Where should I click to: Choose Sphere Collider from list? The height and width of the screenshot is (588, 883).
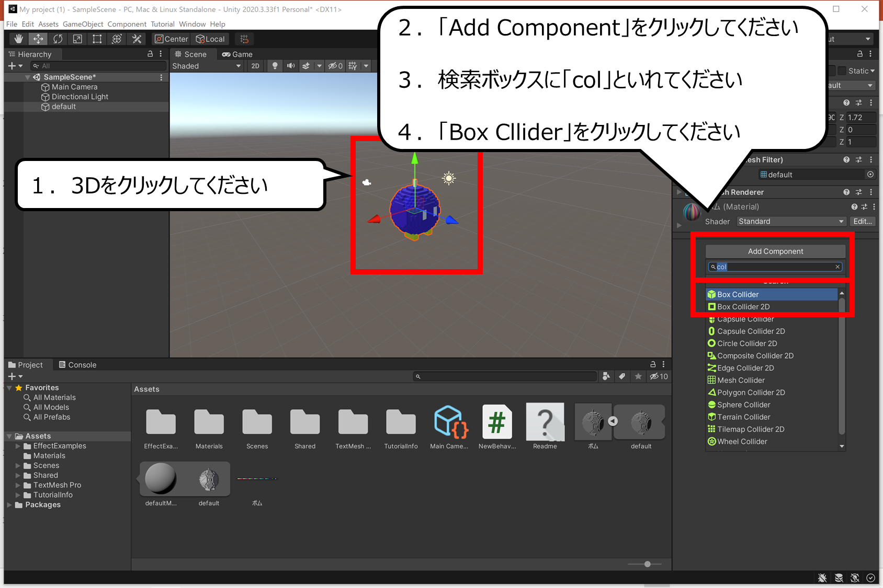(x=771, y=405)
